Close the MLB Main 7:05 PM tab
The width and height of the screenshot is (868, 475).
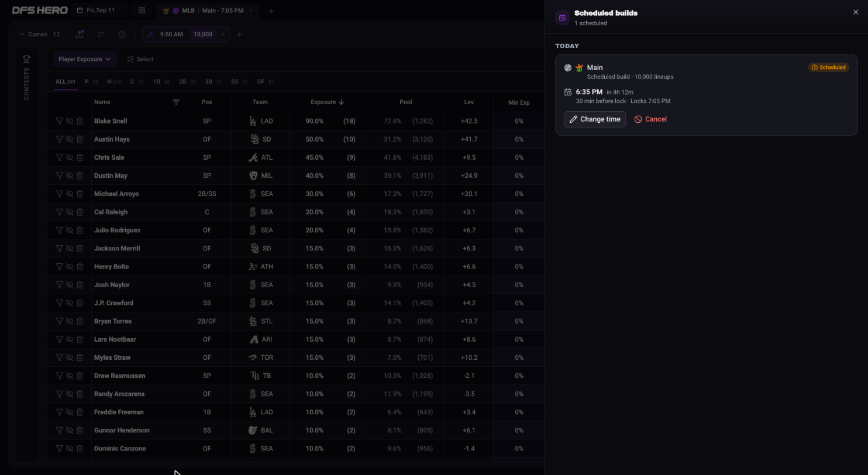[251, 11]
